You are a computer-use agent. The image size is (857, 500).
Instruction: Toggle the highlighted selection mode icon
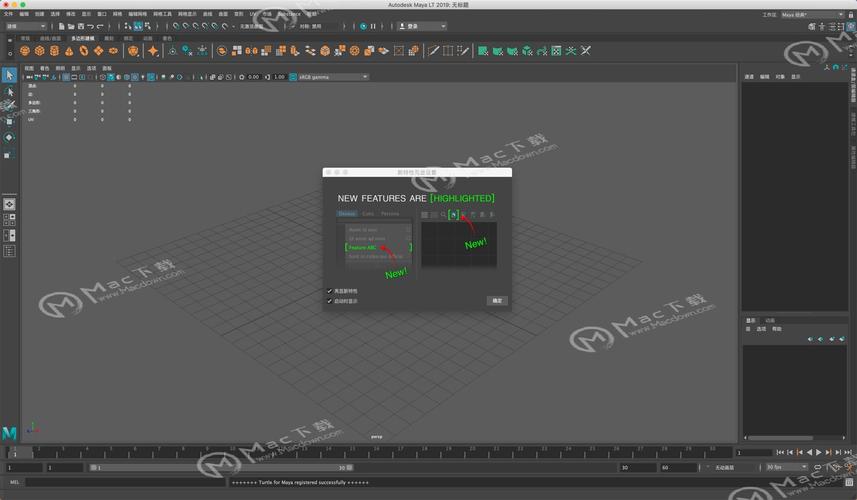coord(138,26)
